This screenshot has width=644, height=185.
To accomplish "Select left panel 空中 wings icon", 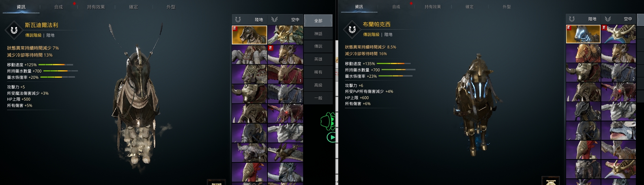I will coord(275,20).
